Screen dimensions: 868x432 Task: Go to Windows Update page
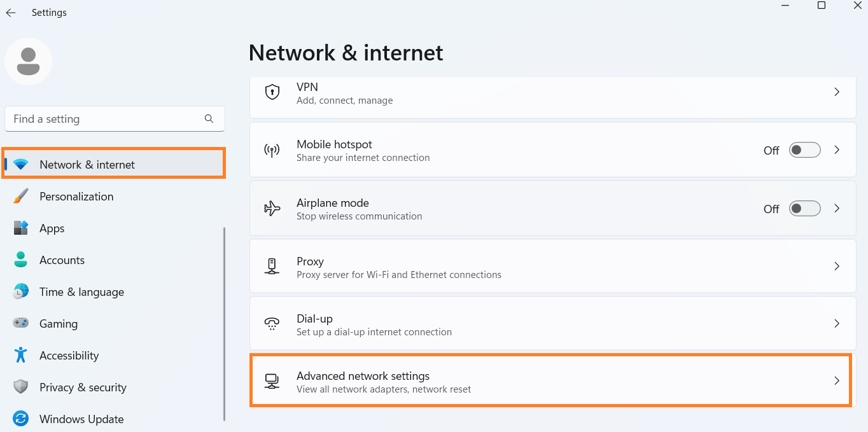coord(81,419)
